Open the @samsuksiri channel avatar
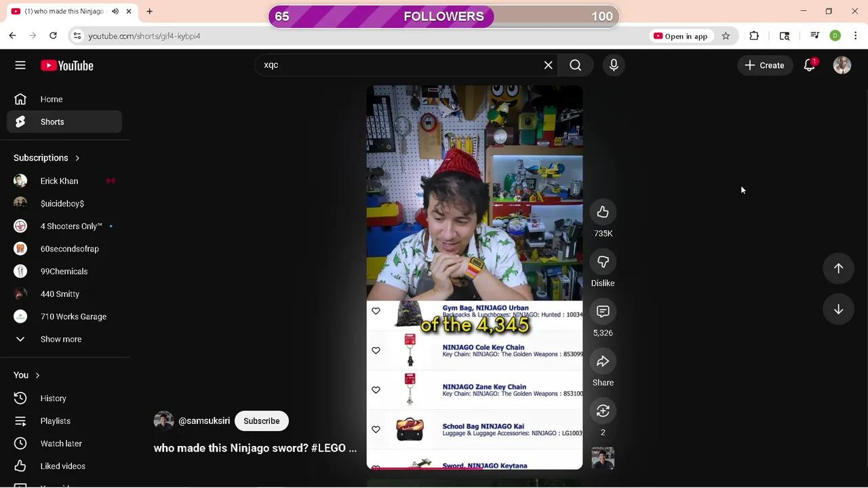Image resolution: width=868 pixels, height=488 pixels. (163, 421)
